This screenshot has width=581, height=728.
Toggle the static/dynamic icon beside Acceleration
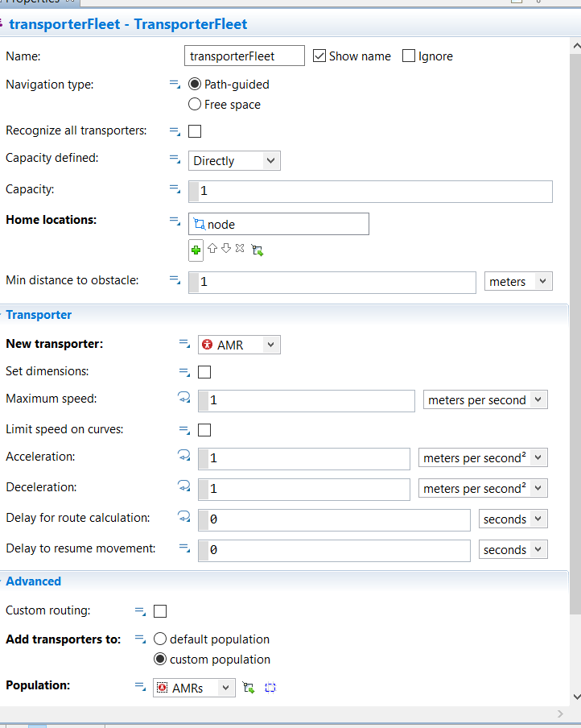click(x=184, y=457)
